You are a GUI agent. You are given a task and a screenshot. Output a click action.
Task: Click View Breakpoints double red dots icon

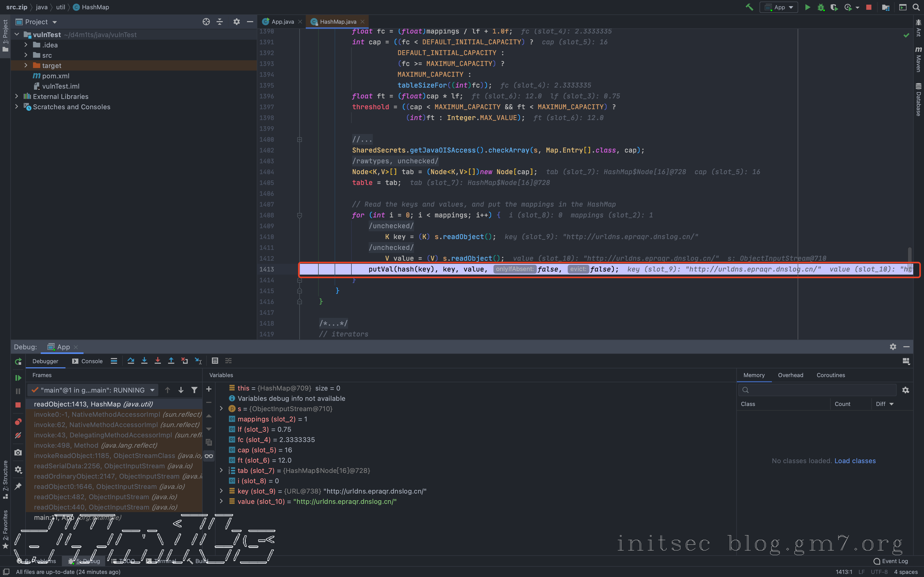[18, 422]
